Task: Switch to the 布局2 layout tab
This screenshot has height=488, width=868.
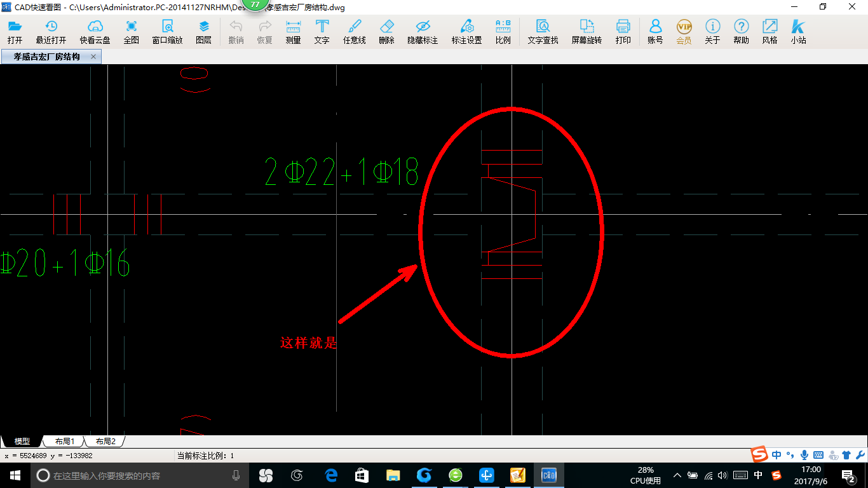Action: click(105, 441)
